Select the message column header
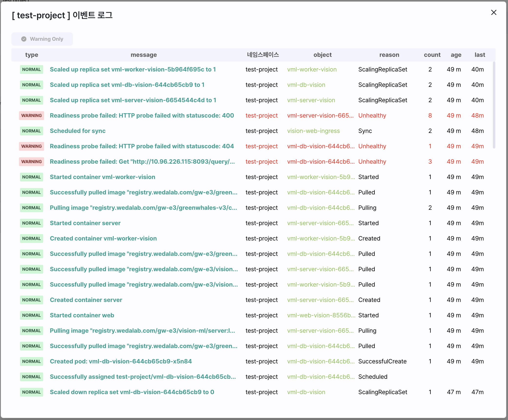Image resolution: width=508 pixels, height=420 pixels. pos(144,55)
